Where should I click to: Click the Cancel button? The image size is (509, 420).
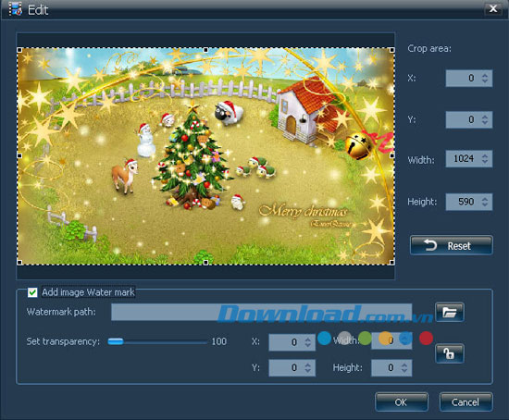pyautogui.click(x=466, y=402)
